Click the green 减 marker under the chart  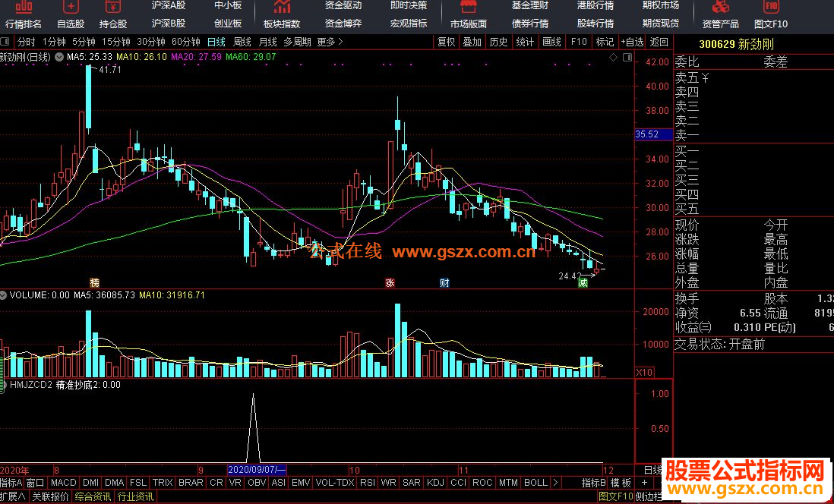(583, 283)
